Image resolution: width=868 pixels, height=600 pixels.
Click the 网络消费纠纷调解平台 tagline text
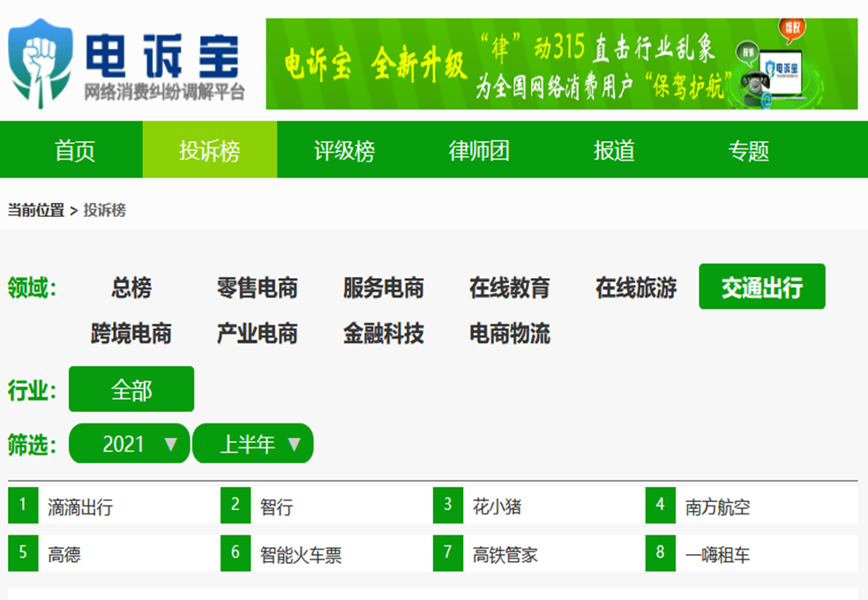pos(164,92)
